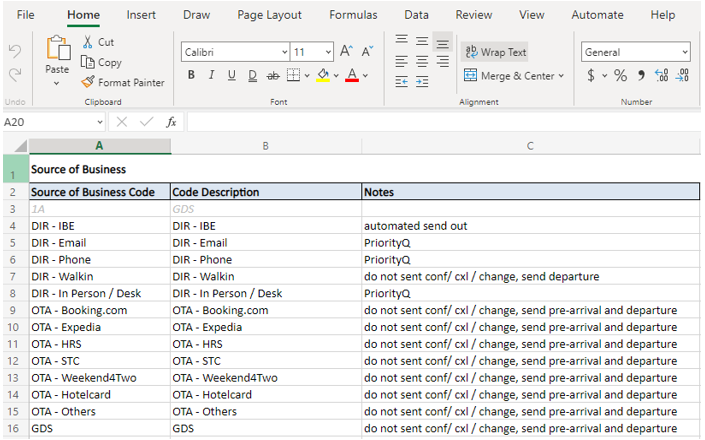Select row 9 header
The width and height of the screenshot is (705, 440).
(13, 310)
